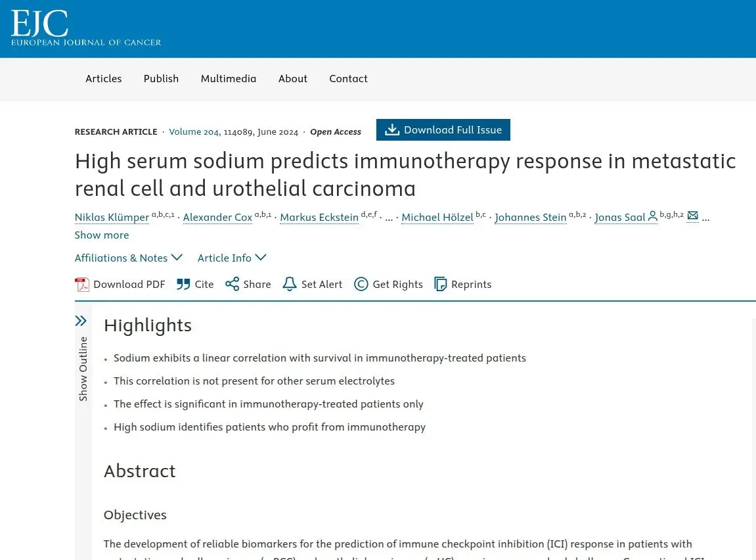Click the person icon next to Jonas Saal
This screenshot has width=756, height=560.
[652, 216]
